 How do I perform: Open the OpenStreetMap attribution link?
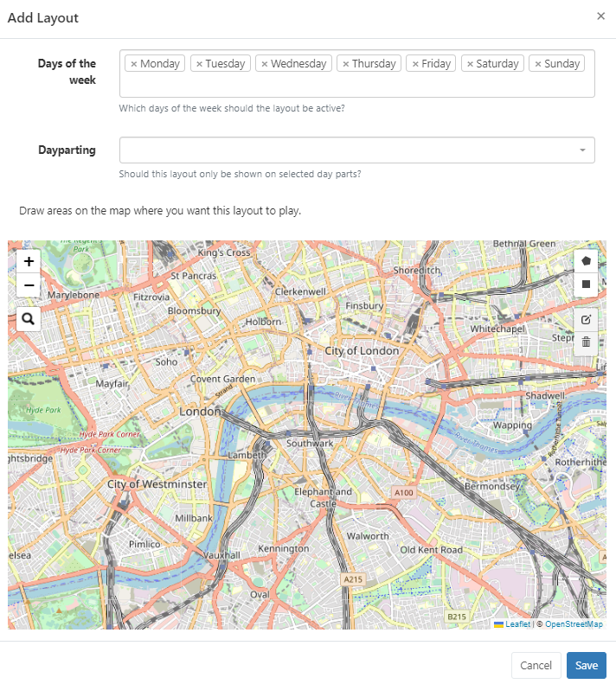pos(574,623)
